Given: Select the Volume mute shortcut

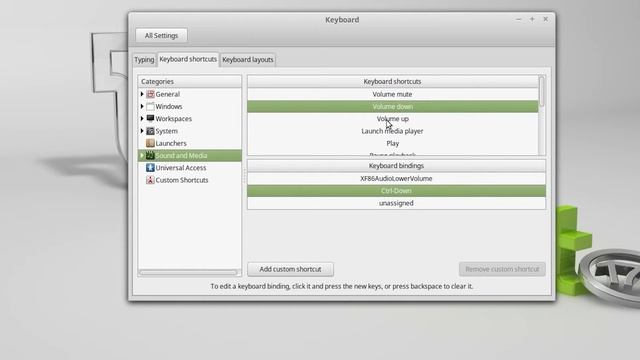Looking at the screenshot, I should 393,94.
